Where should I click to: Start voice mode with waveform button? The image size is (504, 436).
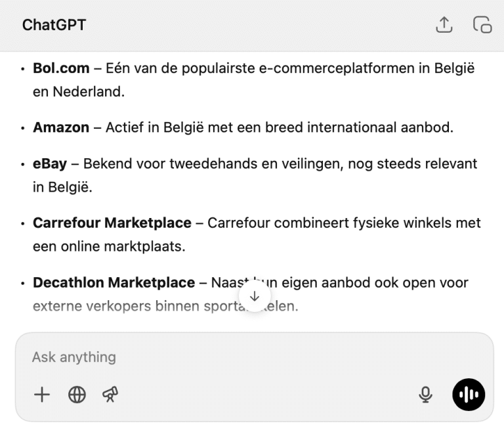[x=469, y=394]
